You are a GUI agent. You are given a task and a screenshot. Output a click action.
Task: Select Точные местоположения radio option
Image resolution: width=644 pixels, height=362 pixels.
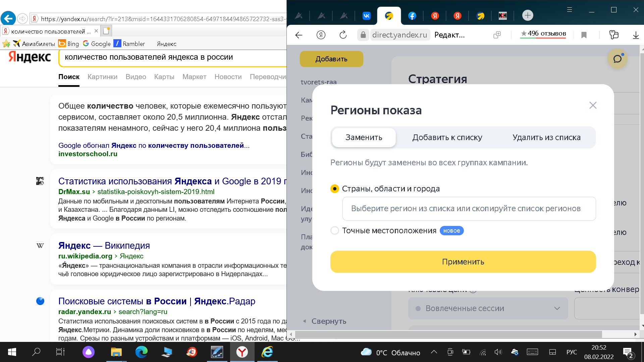(334, 231)
